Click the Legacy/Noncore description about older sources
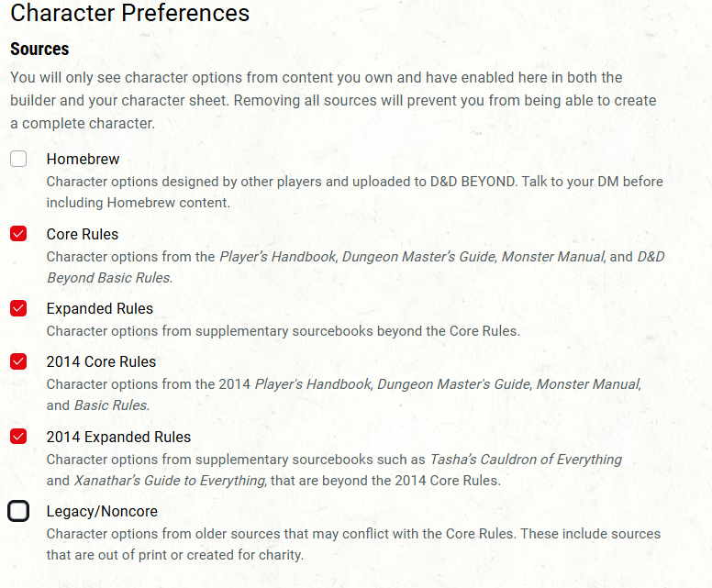The width and height of the screenshot is (712, 588). pos(353,544)
